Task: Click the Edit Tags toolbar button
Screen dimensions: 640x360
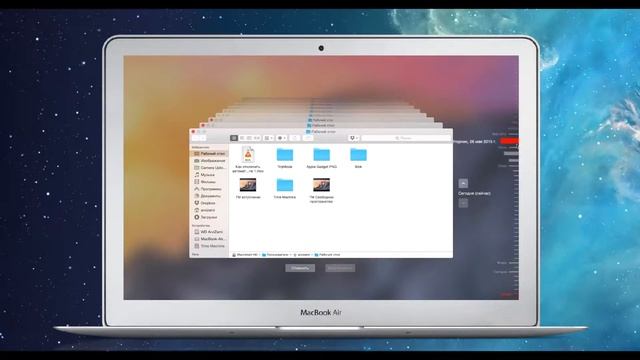Action: [x=308, y=138]
